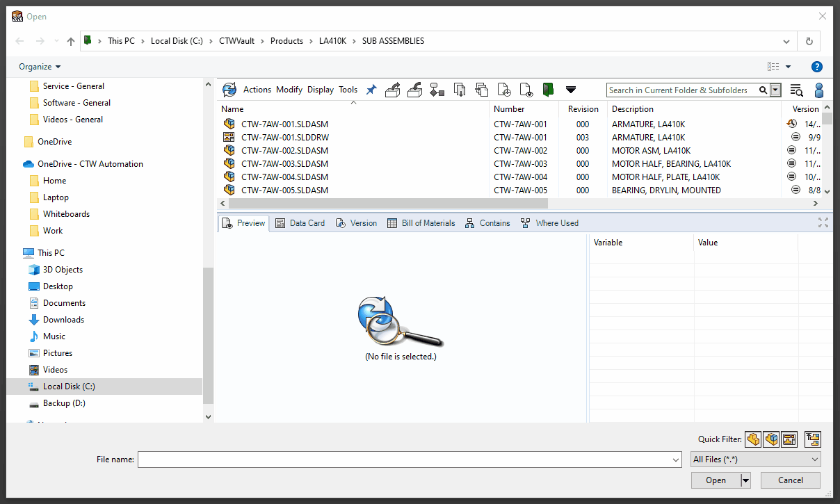Open the Actions menu
The image size is (840, 504).
257,90
